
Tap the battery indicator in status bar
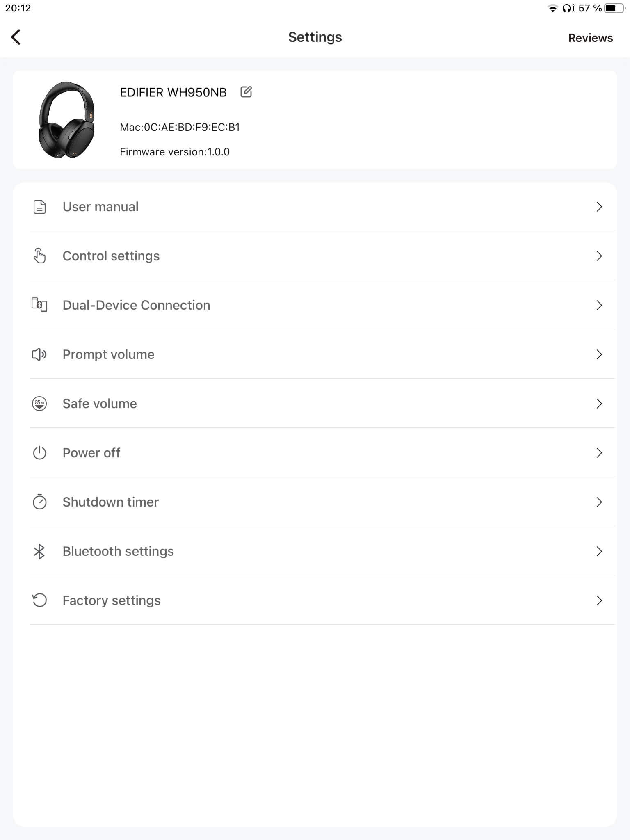click(x=614, y=8)
